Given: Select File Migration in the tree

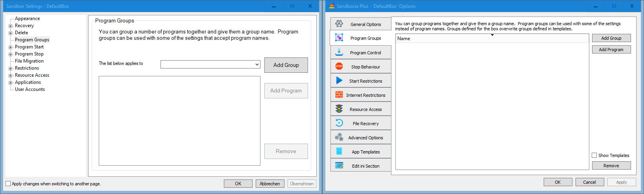Looking at the screenshot, I should point(29,61).
